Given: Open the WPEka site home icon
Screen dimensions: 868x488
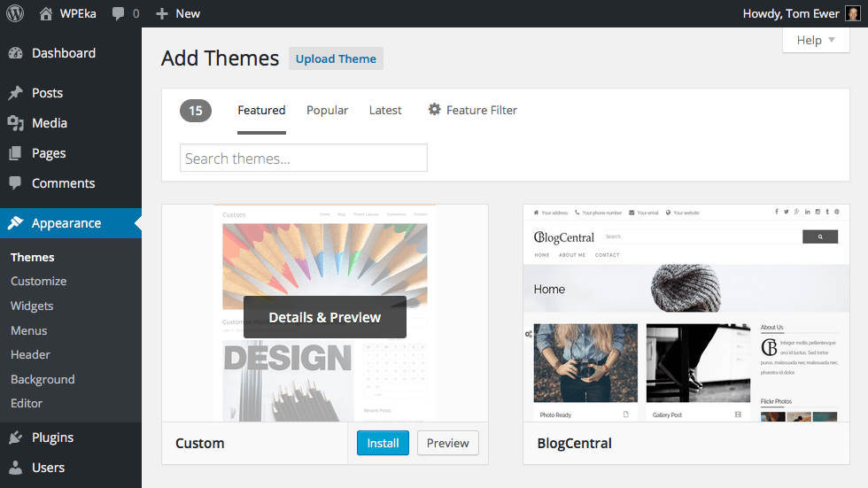Looking at the screenshot, I should click(46, 13).
